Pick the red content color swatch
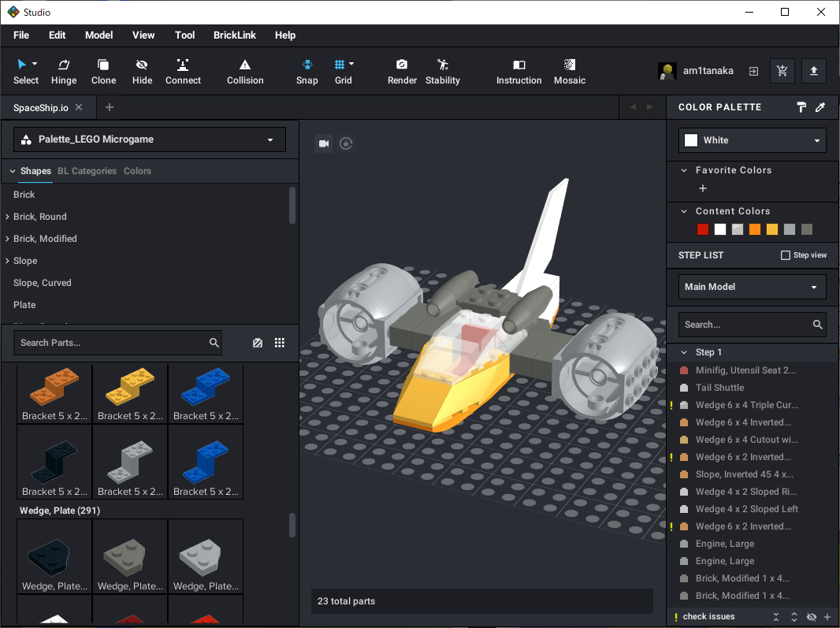 click(702, 229)
